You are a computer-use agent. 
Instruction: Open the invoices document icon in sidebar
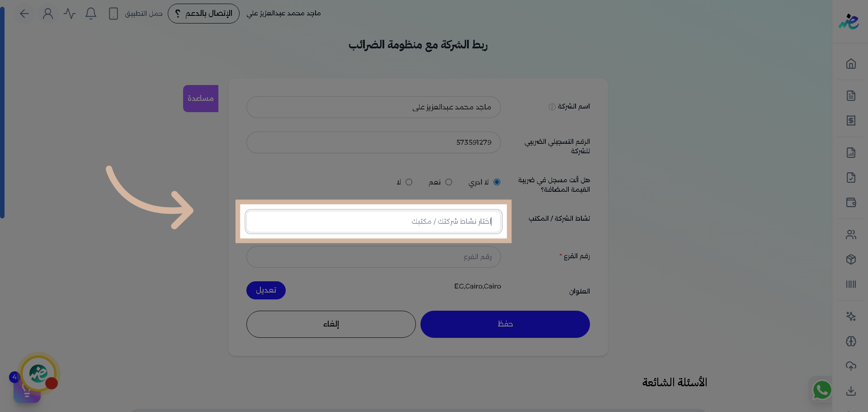pos(851,95)
